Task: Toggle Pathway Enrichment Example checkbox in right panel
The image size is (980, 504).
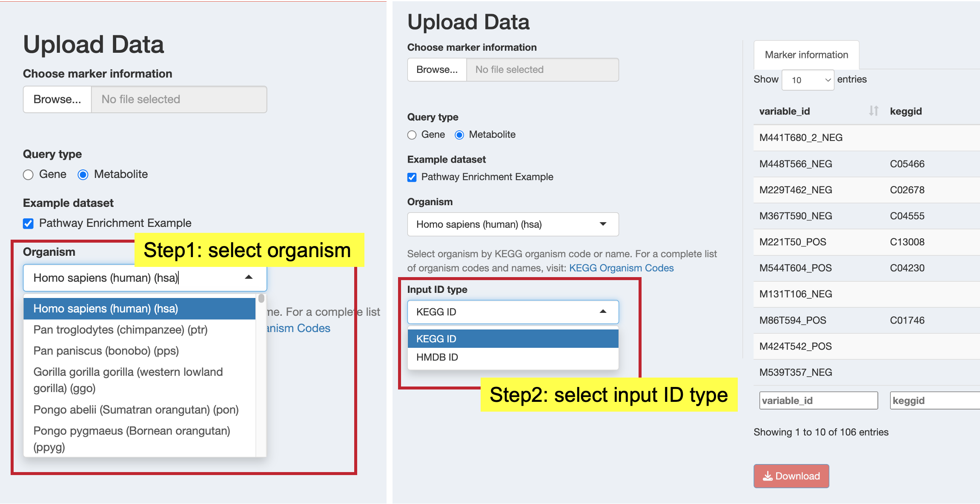Action: tap(412, 177)
